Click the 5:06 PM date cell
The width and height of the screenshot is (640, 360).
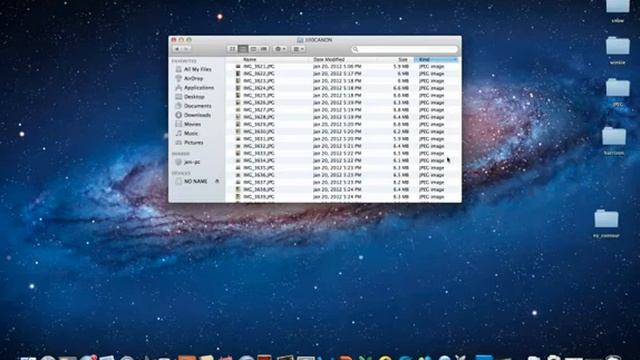[x=337, y=66]
